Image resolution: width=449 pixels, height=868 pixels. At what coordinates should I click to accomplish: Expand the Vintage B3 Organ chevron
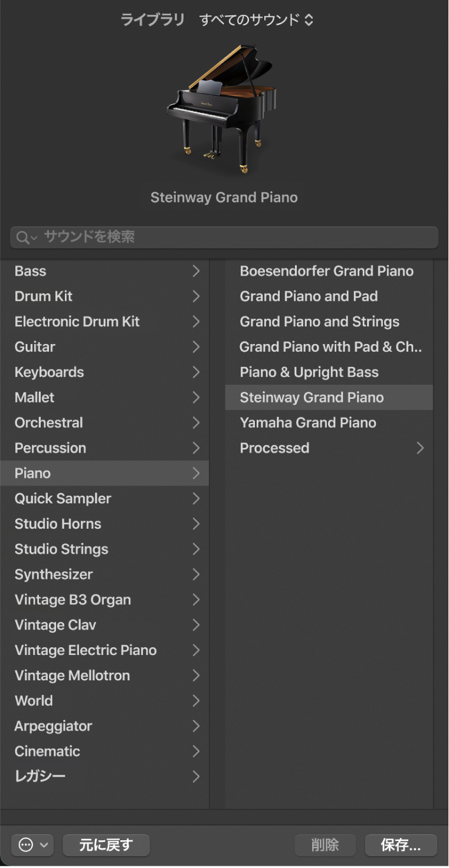(196, 600)
